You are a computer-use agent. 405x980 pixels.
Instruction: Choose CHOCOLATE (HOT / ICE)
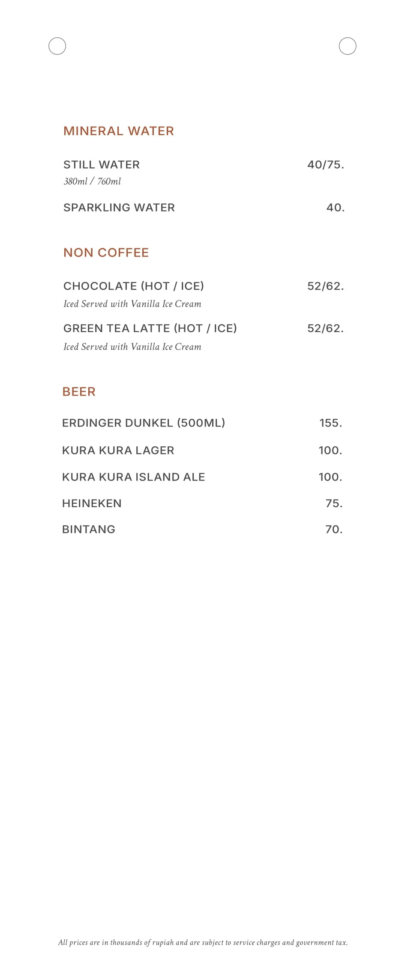point(134,286)
